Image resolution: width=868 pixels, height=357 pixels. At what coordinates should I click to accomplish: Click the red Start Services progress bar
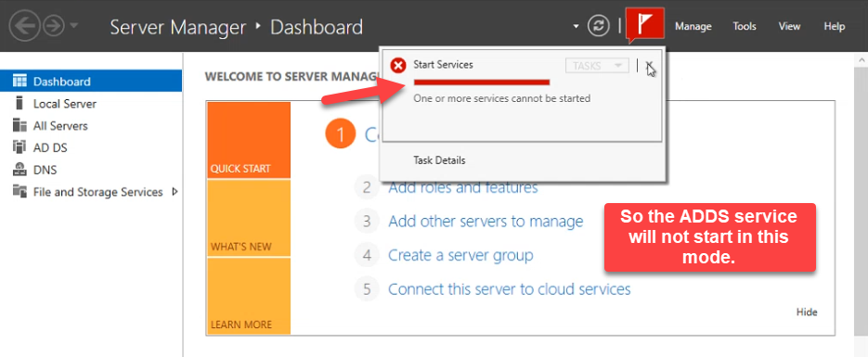(x=482, y=83)
